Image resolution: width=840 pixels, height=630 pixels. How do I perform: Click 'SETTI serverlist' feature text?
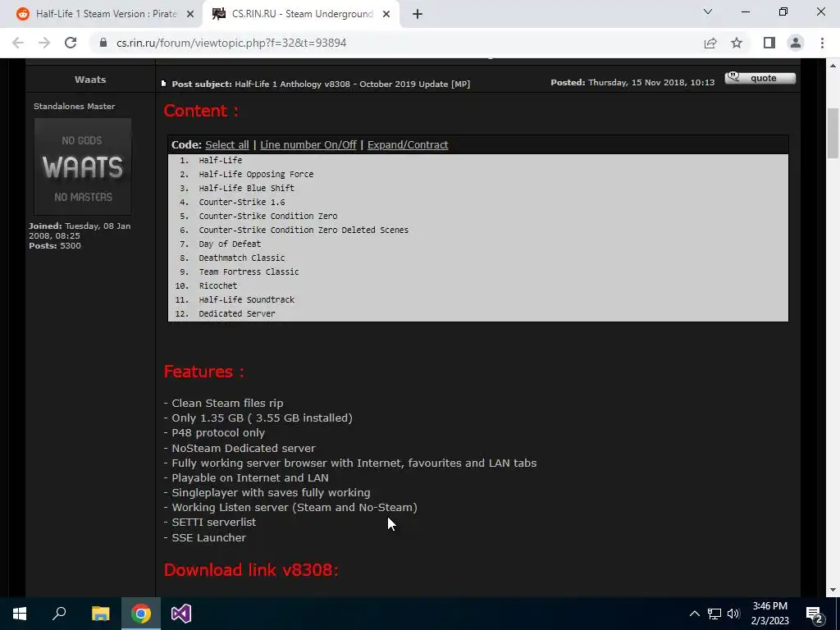[214, 522]
